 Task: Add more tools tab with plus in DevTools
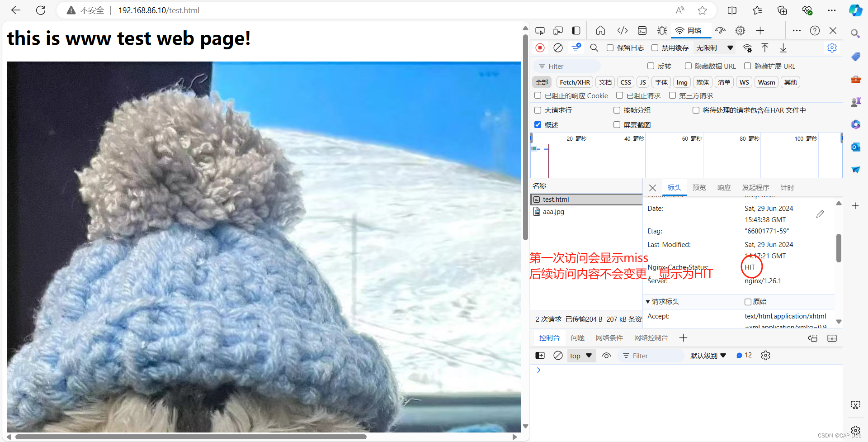pos(760,30)
